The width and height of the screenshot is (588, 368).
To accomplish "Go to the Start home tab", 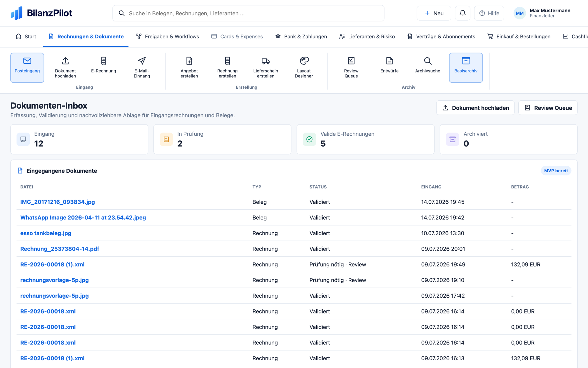I will (x=26, y=37).
